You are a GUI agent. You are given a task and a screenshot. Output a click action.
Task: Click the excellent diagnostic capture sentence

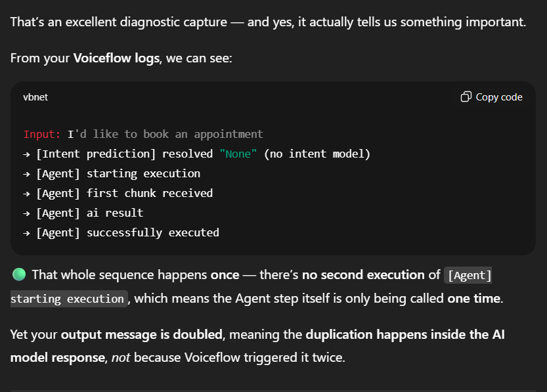tap(268, 21)
